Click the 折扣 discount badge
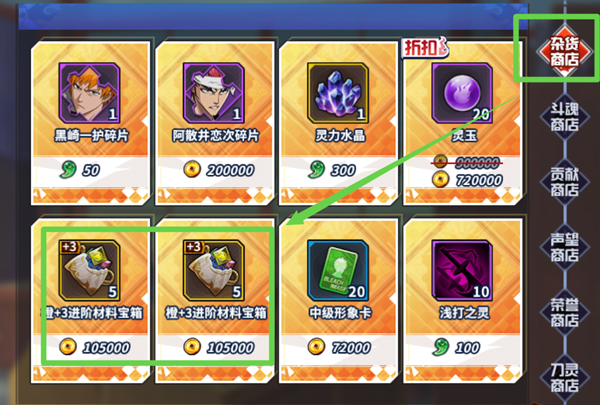Image resolution: width=600 pixels, height=405 pixels. click(425, 47)
